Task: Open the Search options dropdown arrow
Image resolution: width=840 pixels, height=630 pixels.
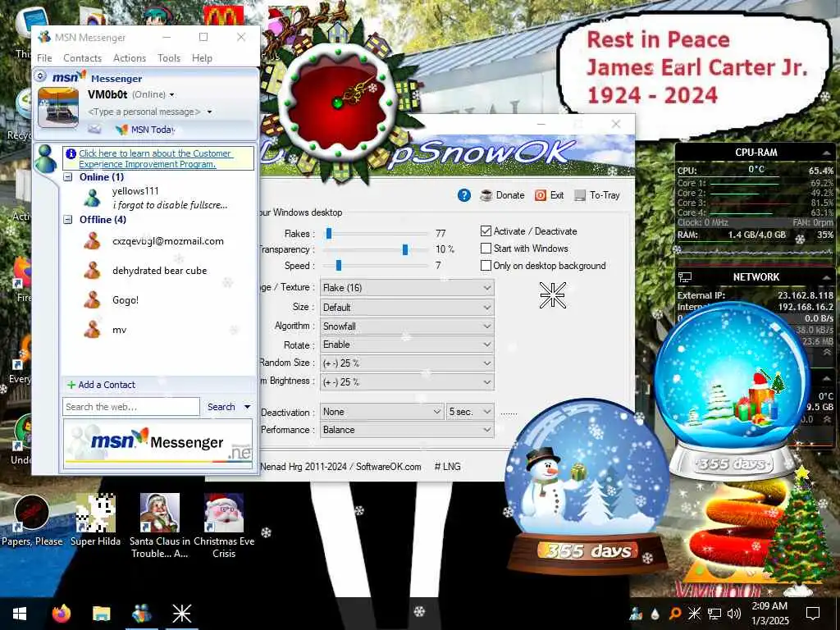Action: click(x=248, y=407)
